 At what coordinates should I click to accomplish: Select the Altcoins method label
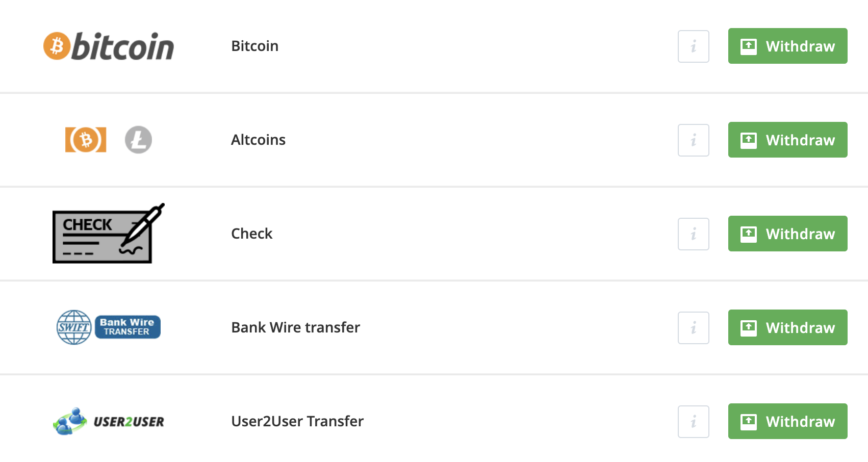pos(258,140)
